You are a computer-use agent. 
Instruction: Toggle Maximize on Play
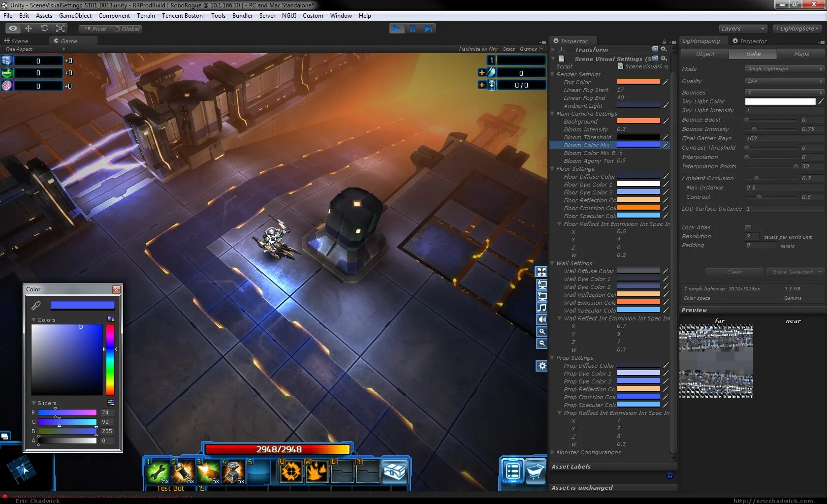[478, 49]
